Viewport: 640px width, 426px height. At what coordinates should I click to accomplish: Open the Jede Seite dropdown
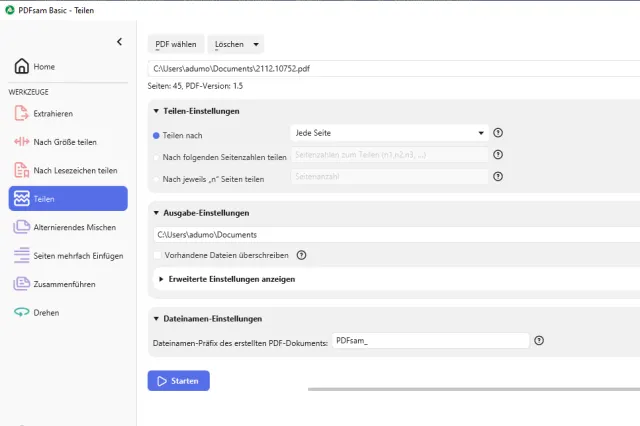388,132
